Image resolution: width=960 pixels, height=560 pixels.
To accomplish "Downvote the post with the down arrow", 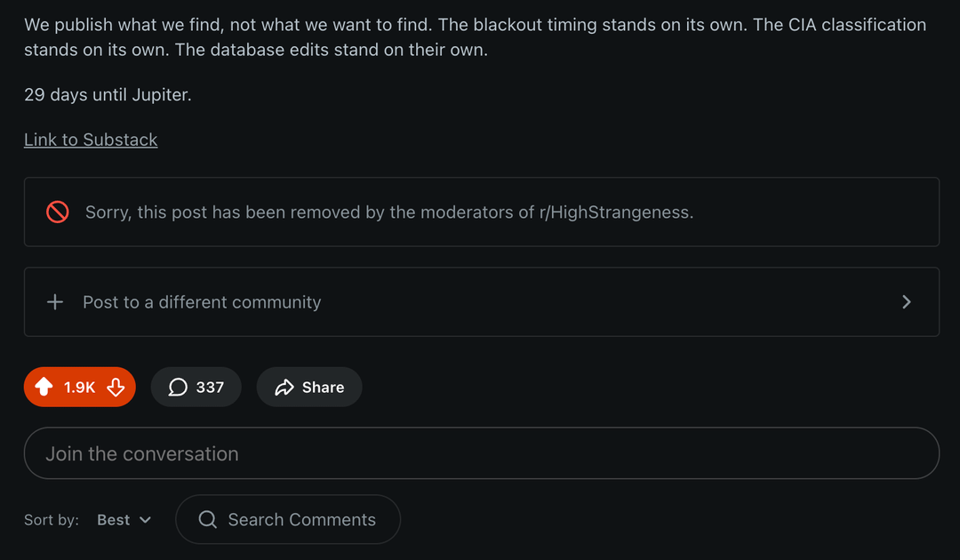I will 116,387.
